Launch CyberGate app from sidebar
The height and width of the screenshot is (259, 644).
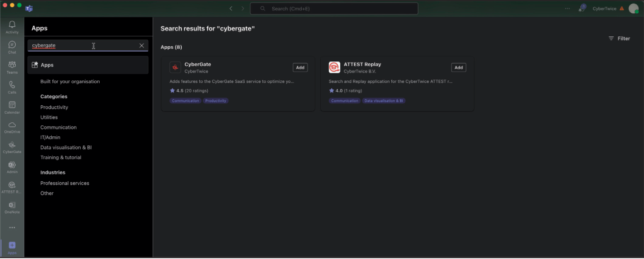12,147
